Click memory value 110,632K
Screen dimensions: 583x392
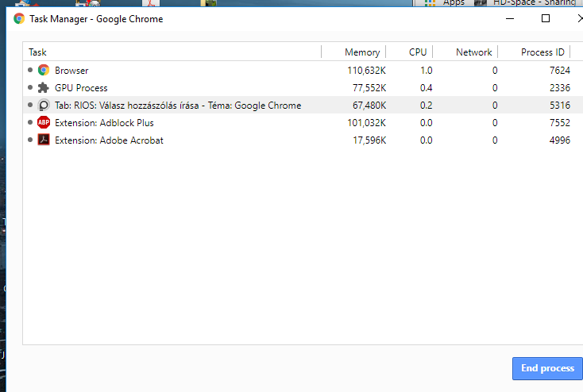pos(367,70)
